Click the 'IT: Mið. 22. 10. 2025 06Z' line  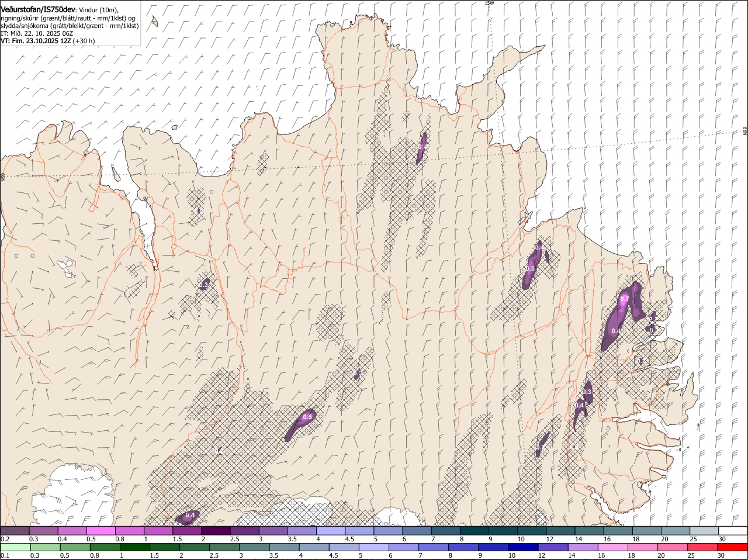point(37,33)
